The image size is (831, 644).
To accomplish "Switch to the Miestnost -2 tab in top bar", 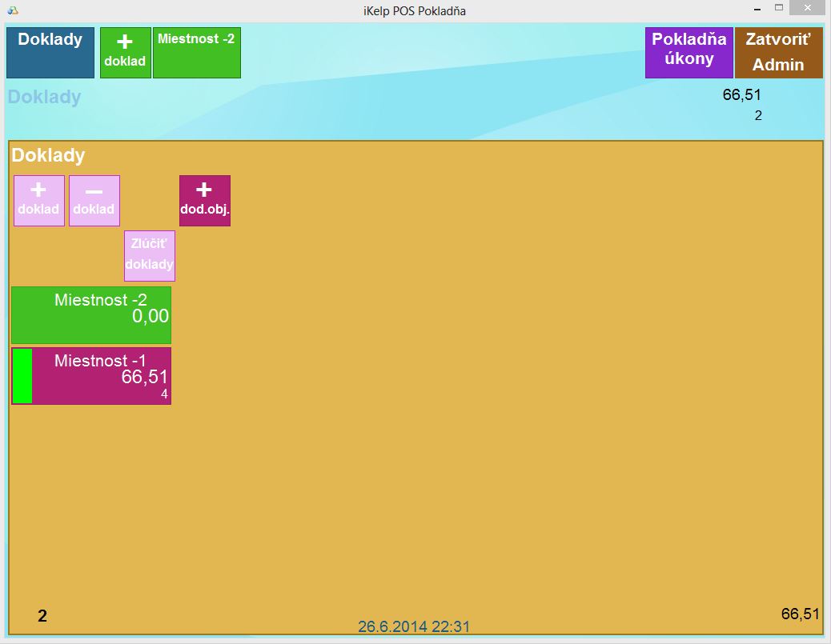I will click(196, 53).
